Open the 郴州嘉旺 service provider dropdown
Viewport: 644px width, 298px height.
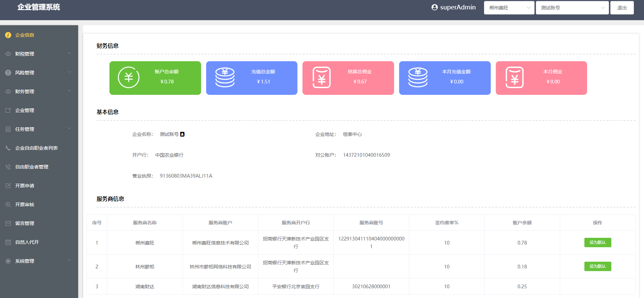pyautogui.click(x=509, y=8)
